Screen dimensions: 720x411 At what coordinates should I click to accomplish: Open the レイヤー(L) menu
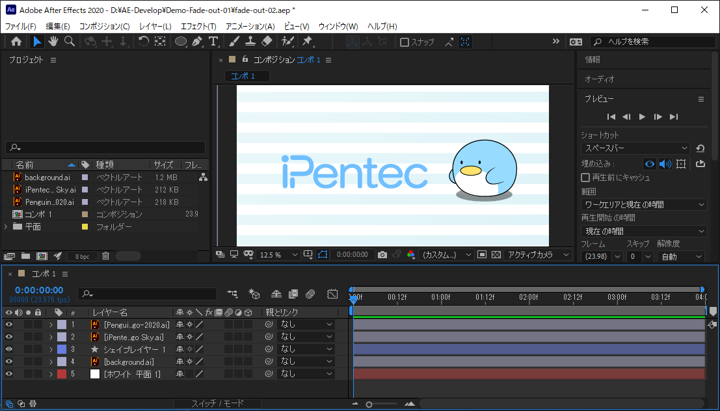coord(155,26)
